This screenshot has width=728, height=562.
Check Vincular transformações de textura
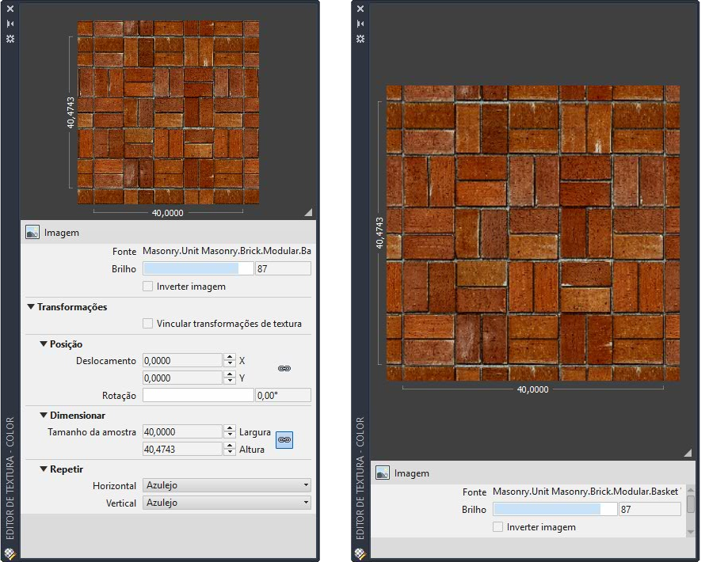[147, 324]
